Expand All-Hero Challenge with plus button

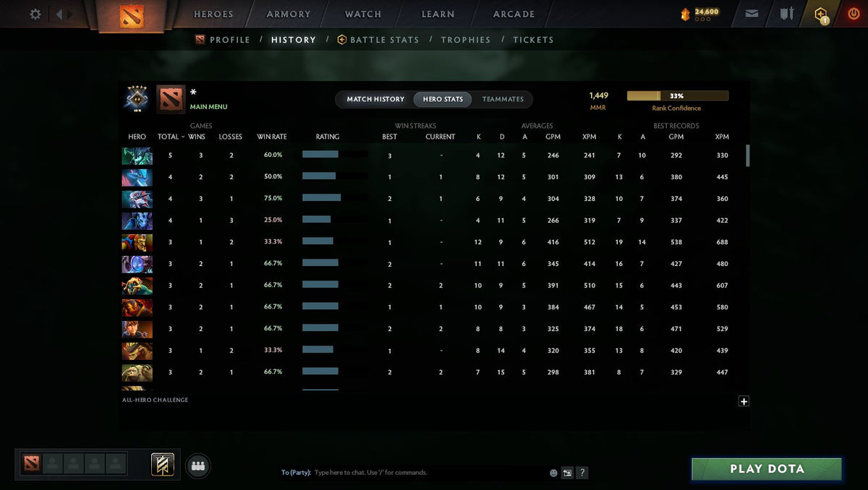[x=744, y=402]
